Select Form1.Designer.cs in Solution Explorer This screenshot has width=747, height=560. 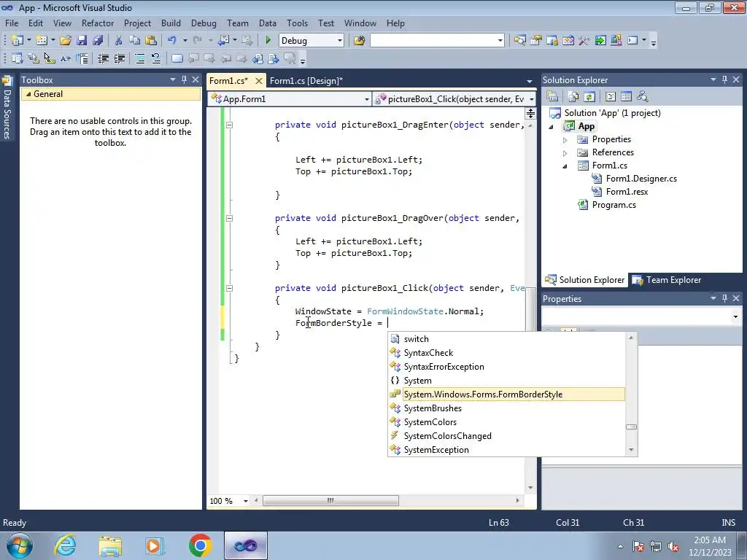point(641,179)
